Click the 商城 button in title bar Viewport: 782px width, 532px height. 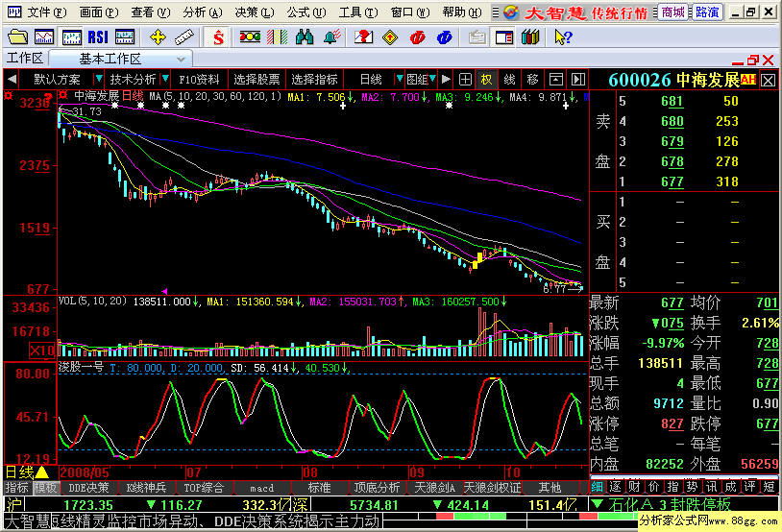pos(673,12)
